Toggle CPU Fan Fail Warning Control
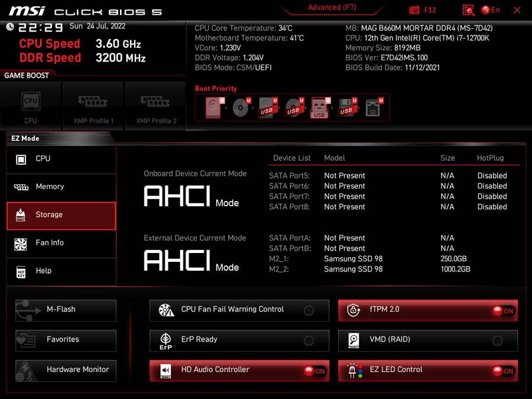The image size is (532, 399). (x=309, y=310)
